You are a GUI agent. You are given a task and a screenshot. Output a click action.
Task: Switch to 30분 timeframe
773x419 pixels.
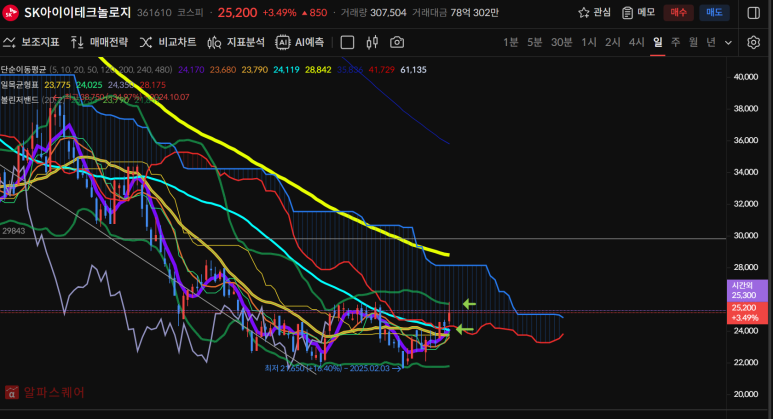tap(562, 42)
